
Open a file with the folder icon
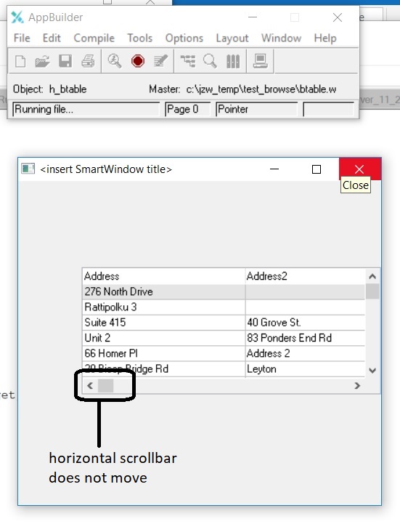42,61
